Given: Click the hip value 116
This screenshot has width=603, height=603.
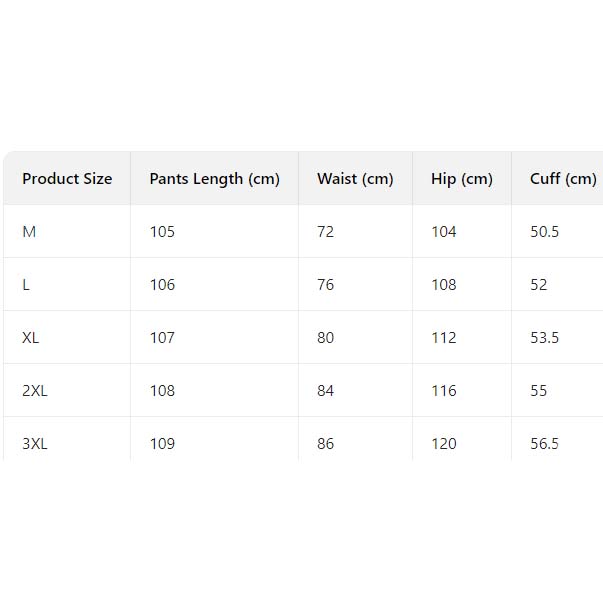Looking at the screenshot, I should 443,391.
